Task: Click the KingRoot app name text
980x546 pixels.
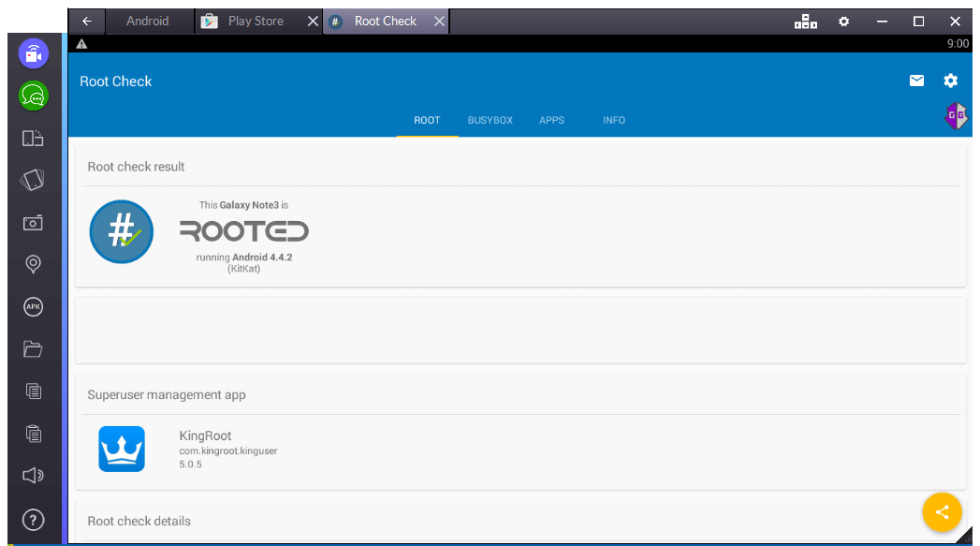Action: click(x=205, y=435)
